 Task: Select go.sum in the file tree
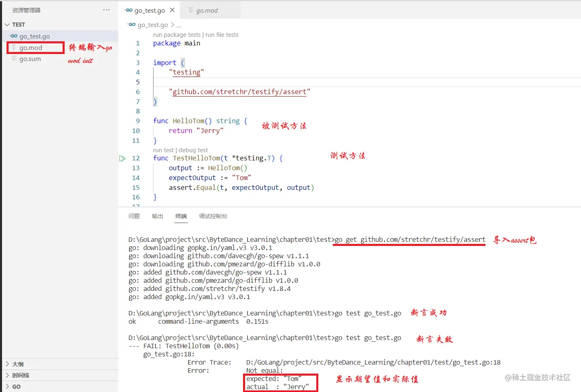pyautogui.click(x=30, y=59)
